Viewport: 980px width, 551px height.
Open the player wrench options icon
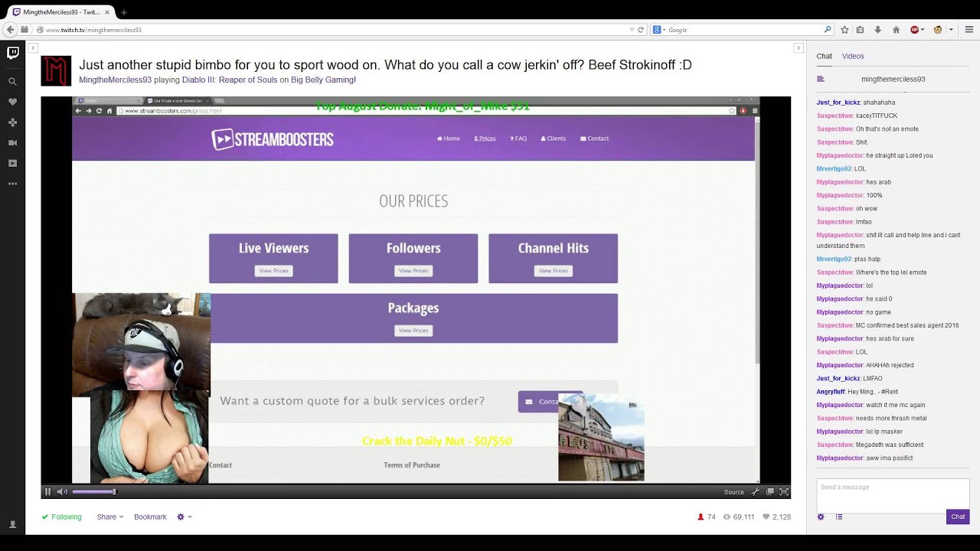click(756, 492)
